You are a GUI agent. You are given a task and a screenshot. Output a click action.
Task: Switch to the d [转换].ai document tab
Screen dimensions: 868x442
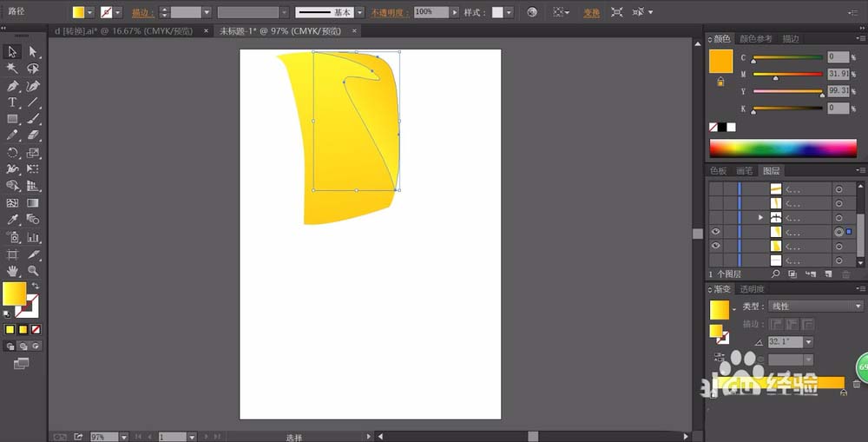[124, 31]
